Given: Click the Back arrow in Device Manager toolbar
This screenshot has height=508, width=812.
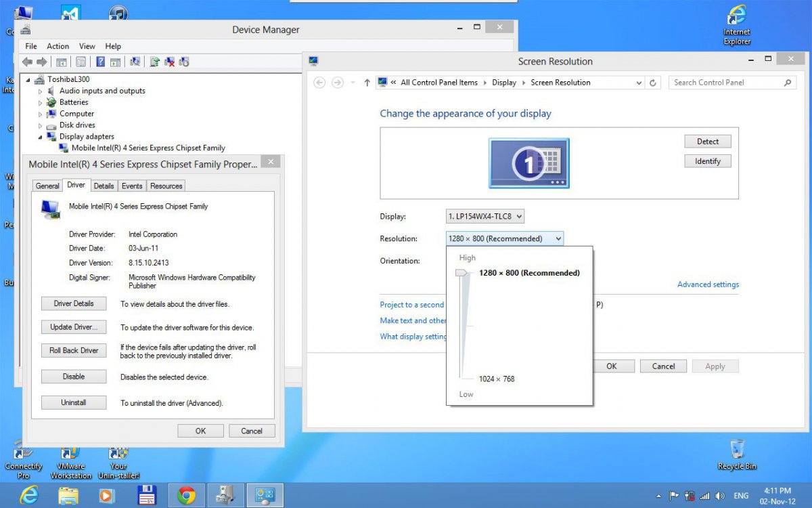Looking at the screenshot, I should click(x=27, y=62).
